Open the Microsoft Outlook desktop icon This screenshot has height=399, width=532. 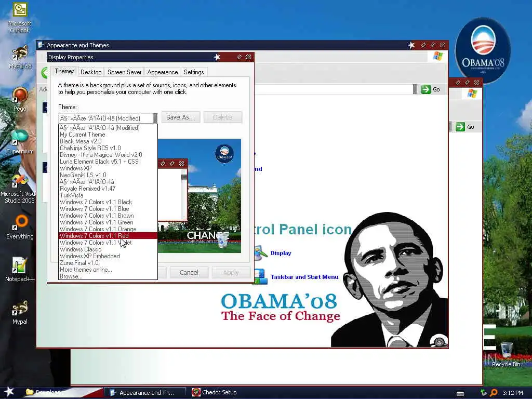[x=20, y=18]
